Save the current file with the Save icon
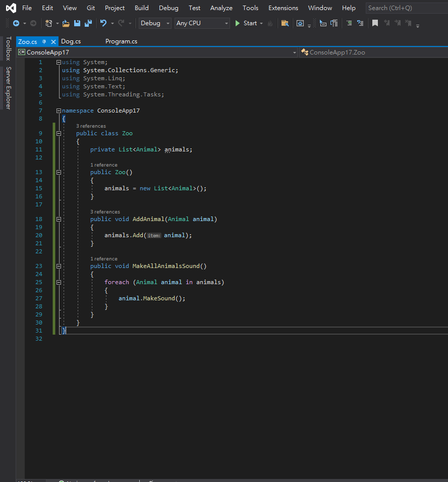Image resolution: width=448 pixels, height=482 pixels. pyautogui.click(x=77, y=23)
